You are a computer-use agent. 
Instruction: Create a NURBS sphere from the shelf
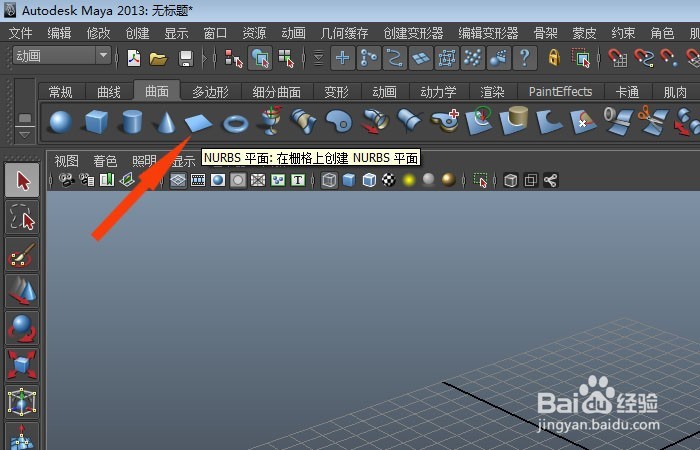pyautogui.click(x=61, y=122)
